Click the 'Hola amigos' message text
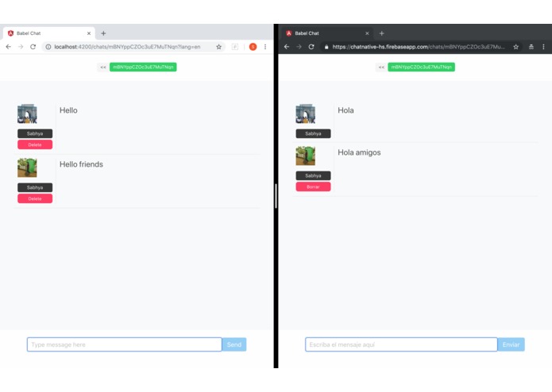This screenshot has width=552, height=392. 359,152
